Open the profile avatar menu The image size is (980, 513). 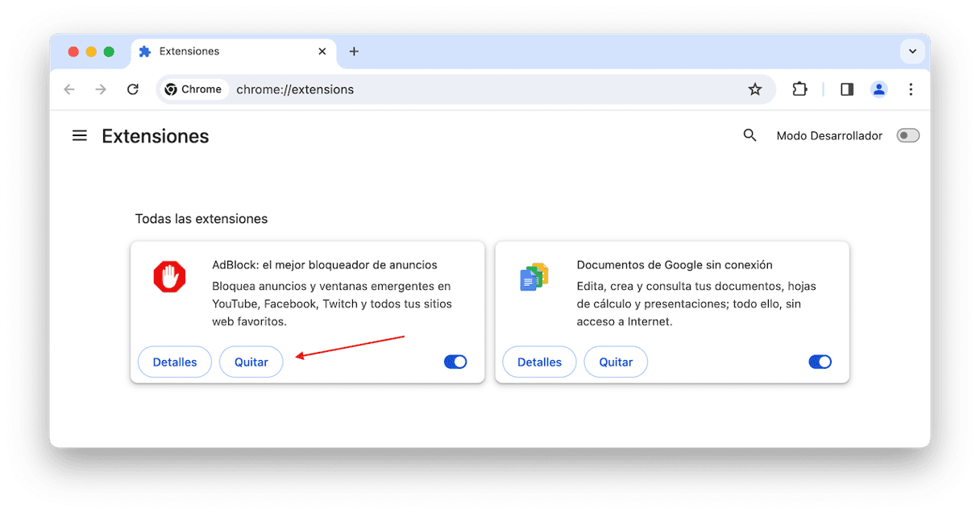(879, 89)
